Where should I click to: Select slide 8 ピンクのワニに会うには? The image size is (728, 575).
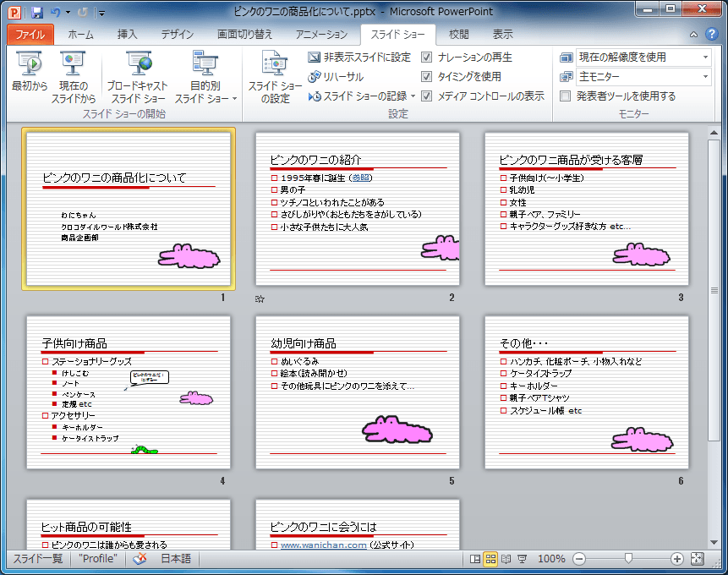click(x=358, y=525)
